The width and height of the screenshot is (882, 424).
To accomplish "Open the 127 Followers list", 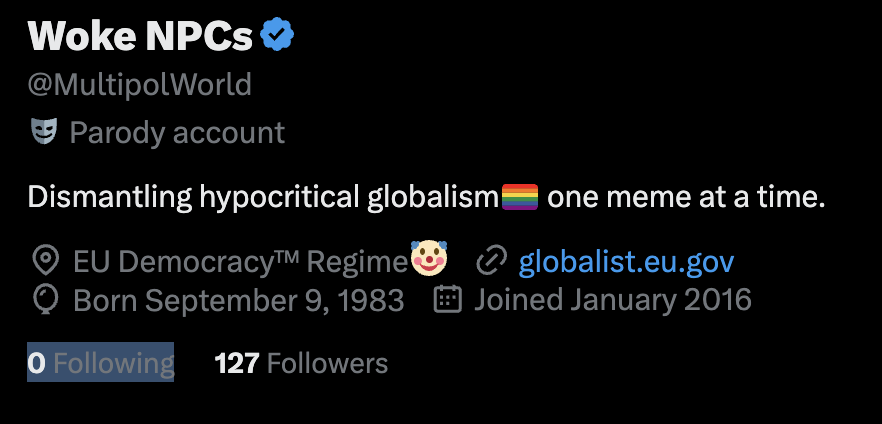I will coord(301,363).
